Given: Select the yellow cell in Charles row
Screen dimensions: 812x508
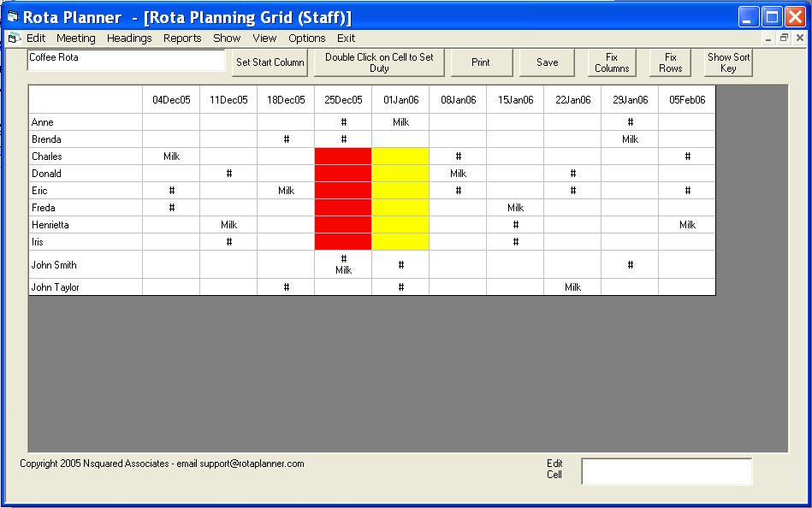Looking at the screenshot, I should click(x=400, y=157).
